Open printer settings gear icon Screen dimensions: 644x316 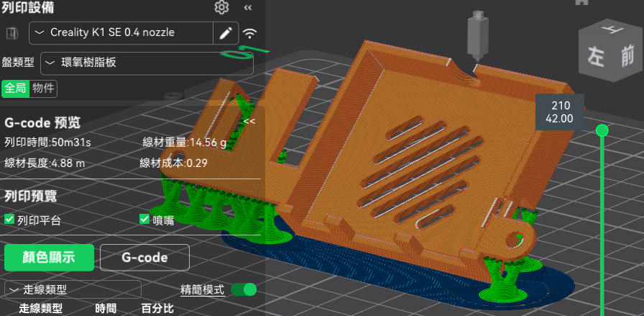[222, 7]
